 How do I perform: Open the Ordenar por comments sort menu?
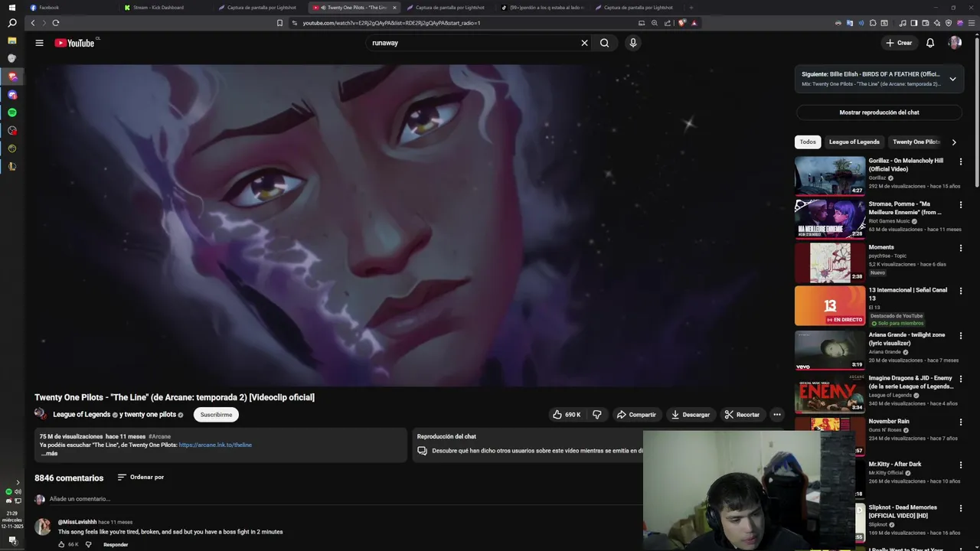[141, 478]
